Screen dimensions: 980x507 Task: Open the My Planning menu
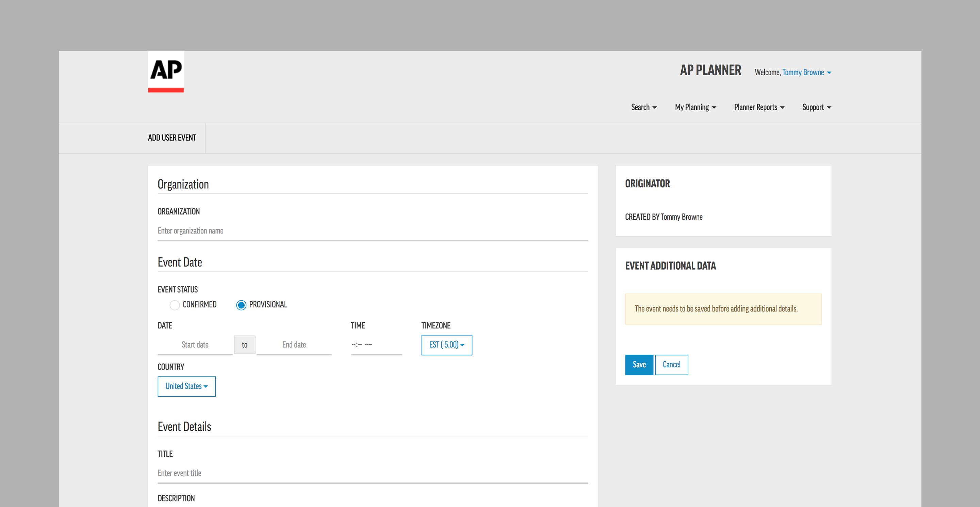tap(696, 107)
